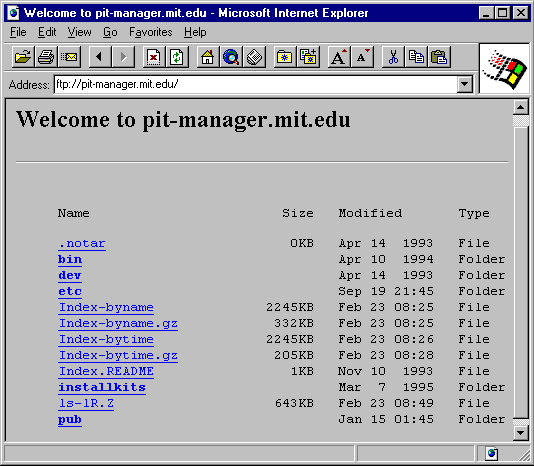Screen dimensions: 534x466
Task: Open the installkits folder link
Action: 102,388
